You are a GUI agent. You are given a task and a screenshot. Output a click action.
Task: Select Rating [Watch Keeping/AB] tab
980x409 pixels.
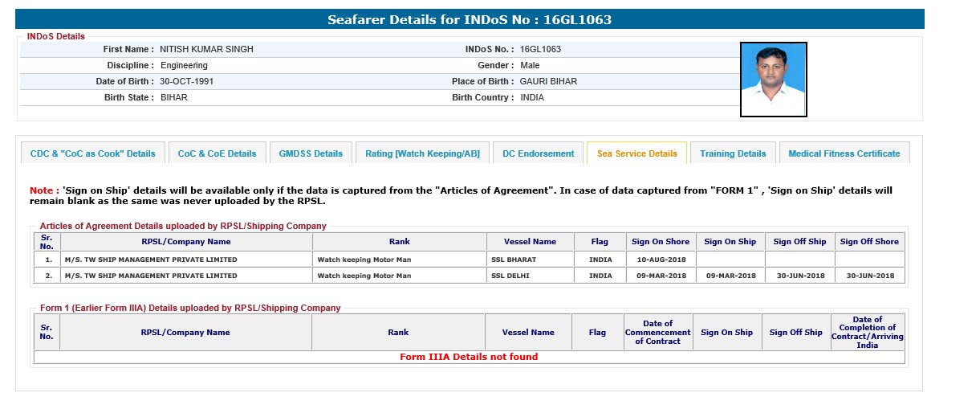422,153
